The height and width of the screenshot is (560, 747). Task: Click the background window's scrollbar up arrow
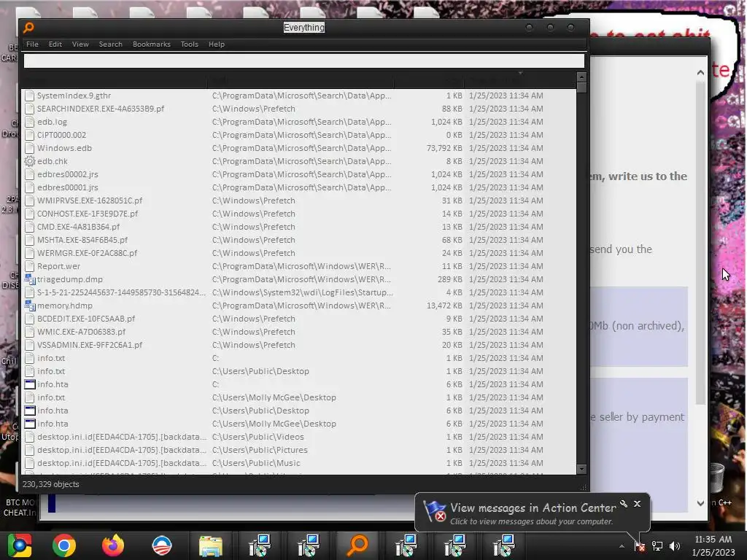pos(700,73)
